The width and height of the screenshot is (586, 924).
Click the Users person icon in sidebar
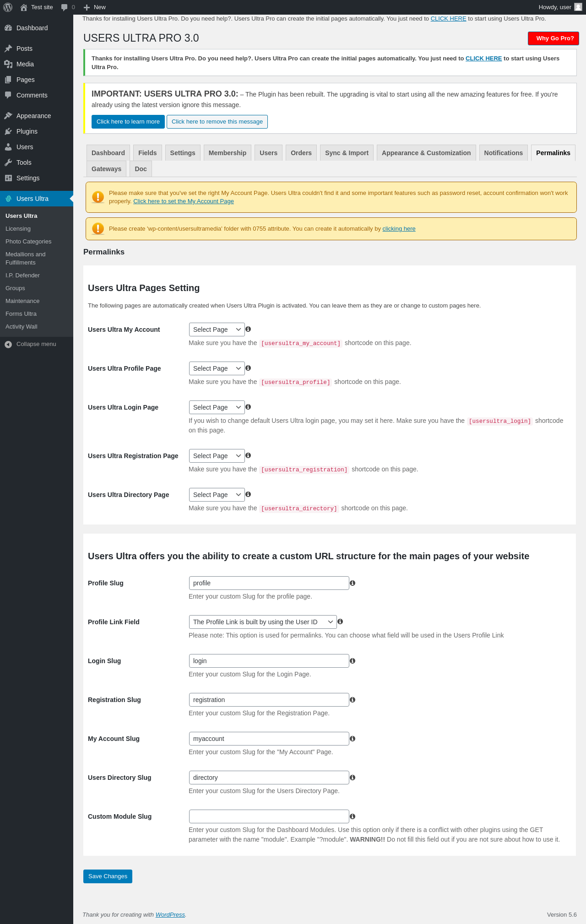click(8, 147)
